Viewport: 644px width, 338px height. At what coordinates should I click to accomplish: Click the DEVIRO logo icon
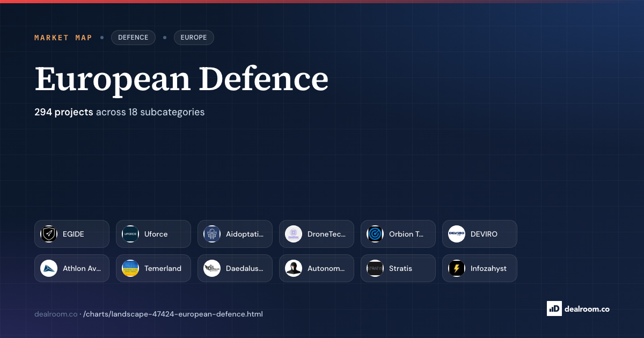click(x=457, y=234)
